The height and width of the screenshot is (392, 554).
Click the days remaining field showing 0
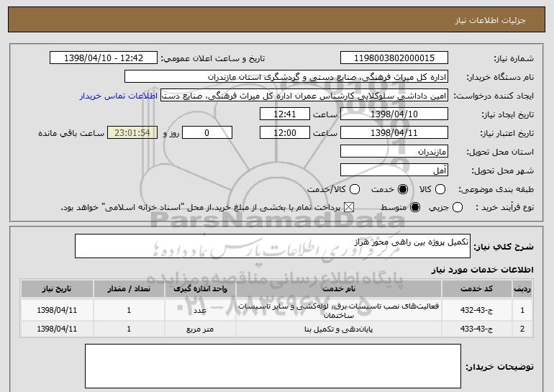[x=207, y=133]
